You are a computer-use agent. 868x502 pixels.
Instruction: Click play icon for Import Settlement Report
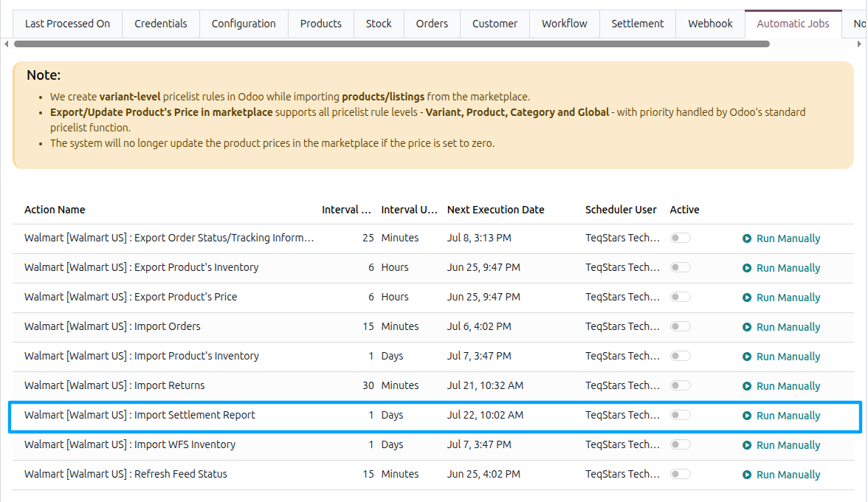click(x=747, y=416)
